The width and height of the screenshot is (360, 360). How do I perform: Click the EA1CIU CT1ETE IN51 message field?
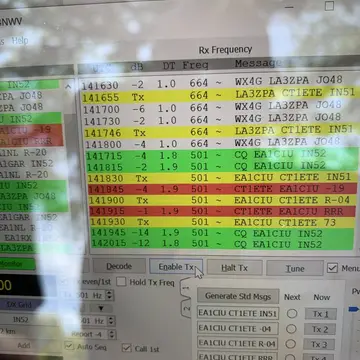[x=238, y=313]
